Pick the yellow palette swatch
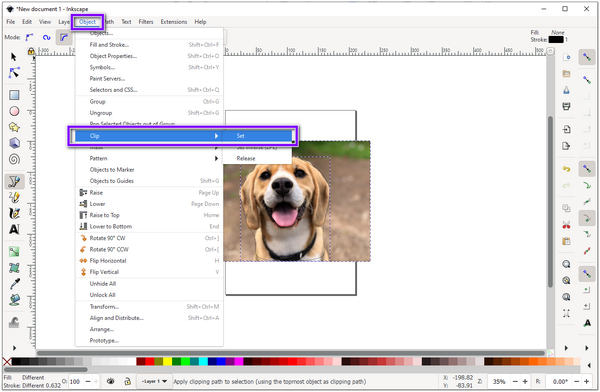This screenshot has height=392, width=600. pyautogui.click(x=167, y=361)
